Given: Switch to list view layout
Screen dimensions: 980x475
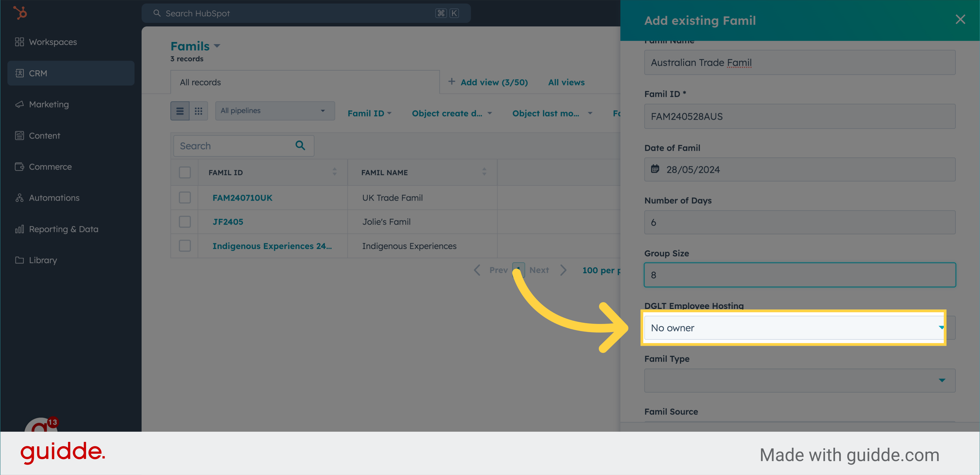Looking at the screenshot, I should point(180,111).
